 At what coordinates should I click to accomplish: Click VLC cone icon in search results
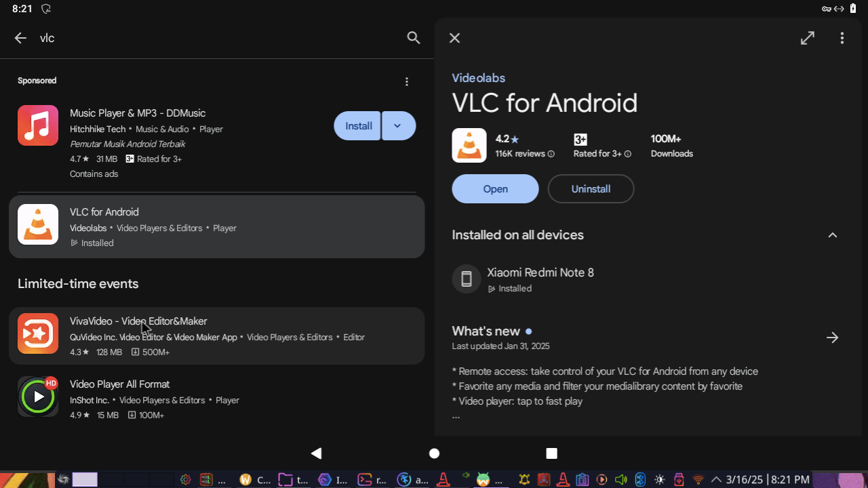(x=38, y=224)
